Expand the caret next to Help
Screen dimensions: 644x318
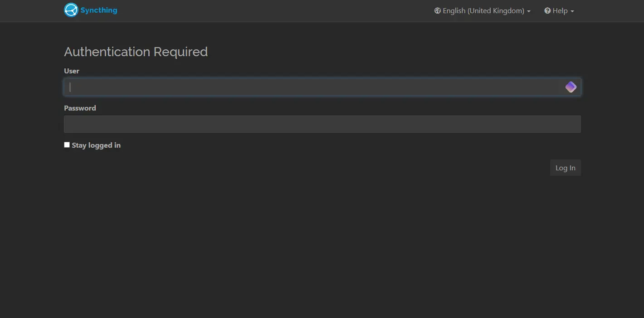click(572, 11)
